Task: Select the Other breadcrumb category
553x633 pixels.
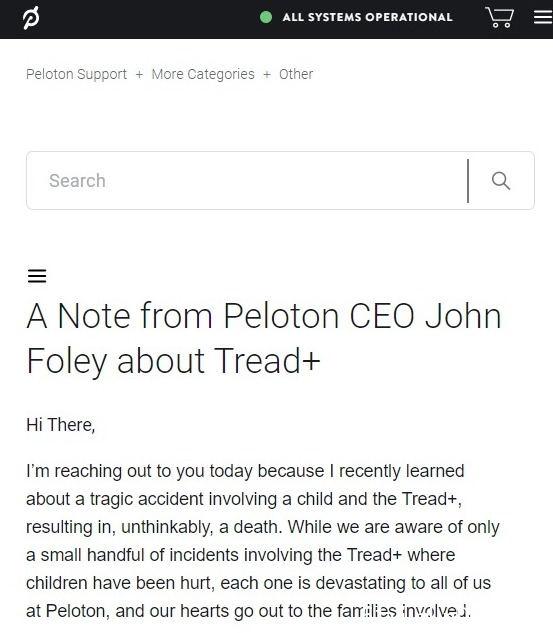Action: (296, 74)
